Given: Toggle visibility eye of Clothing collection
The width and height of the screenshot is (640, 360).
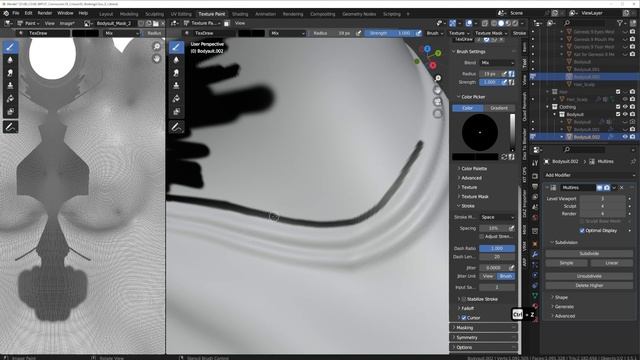Looking at the screenshot, I should [625, 107].
